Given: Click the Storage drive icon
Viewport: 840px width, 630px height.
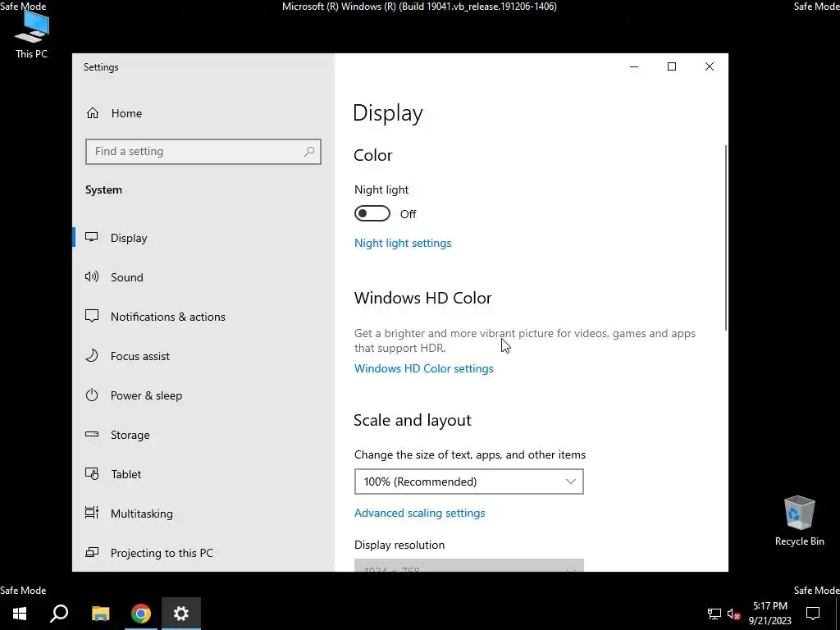Looking at the screenshot, I should tap(92, 435).
